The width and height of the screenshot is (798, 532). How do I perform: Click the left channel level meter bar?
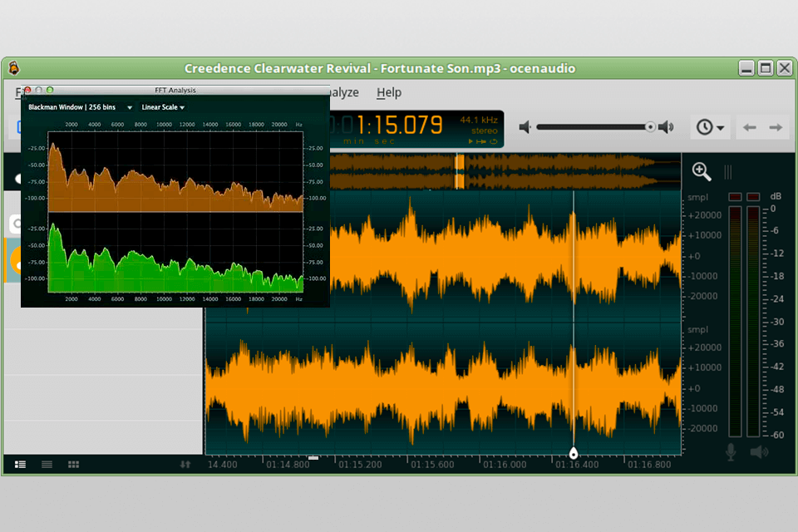click(x=735, y=321)
